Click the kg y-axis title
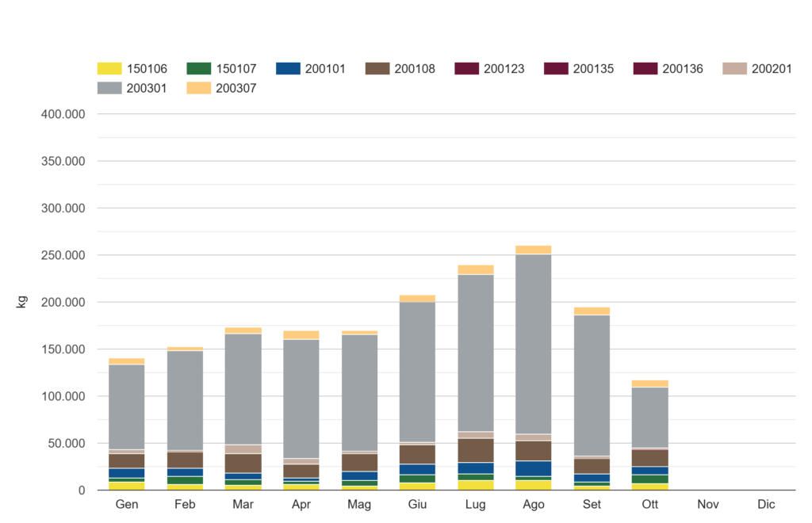The image size is (812, 523). pyautogui.click(x=21, y=302)
